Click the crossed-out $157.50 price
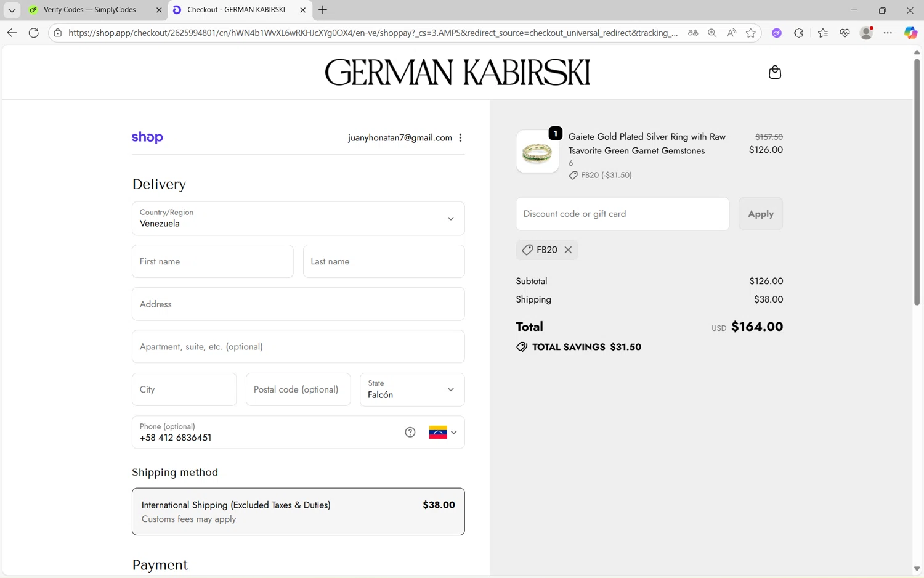Viewport: 924px width, 578px height. (769, 137)
